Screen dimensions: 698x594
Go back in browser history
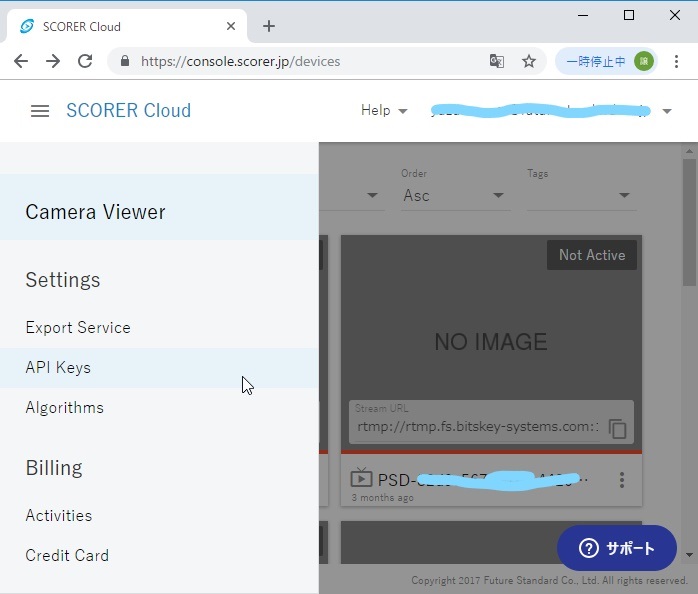[21, 61]
